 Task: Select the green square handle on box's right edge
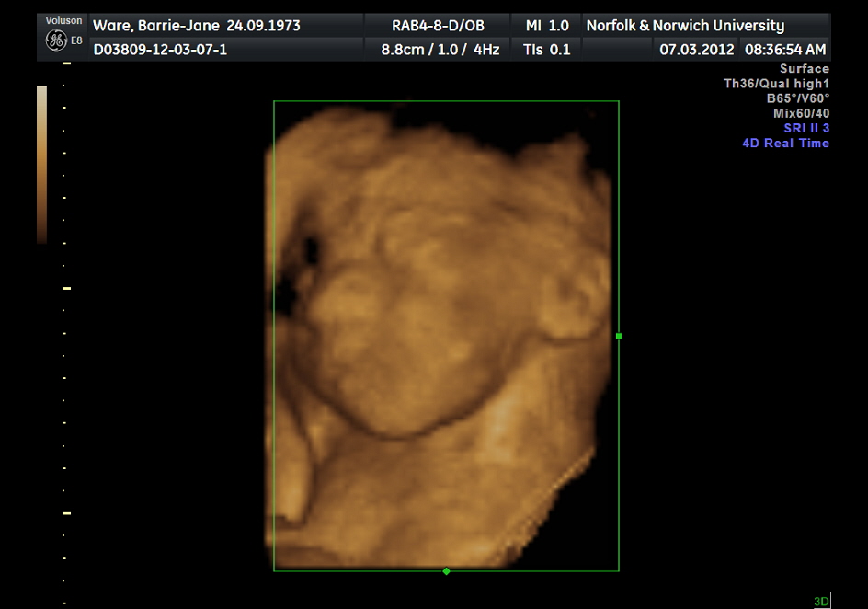click(619, 336)
